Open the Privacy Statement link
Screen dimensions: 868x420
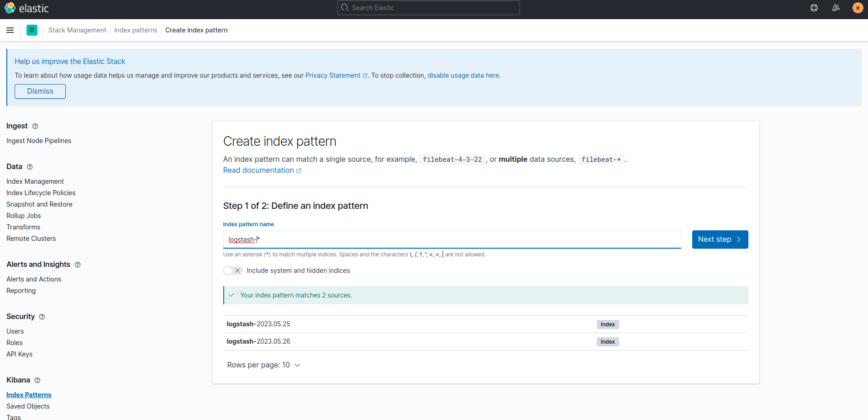click(333, 75)
